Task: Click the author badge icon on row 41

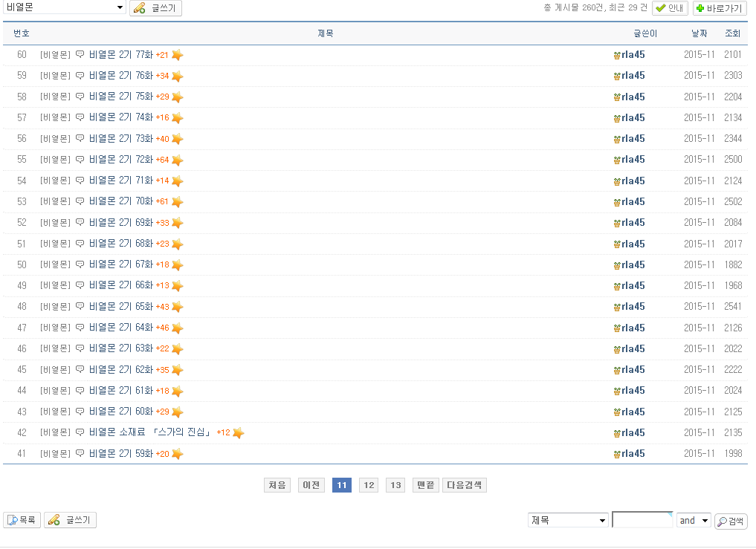Action: coord(616,454)
